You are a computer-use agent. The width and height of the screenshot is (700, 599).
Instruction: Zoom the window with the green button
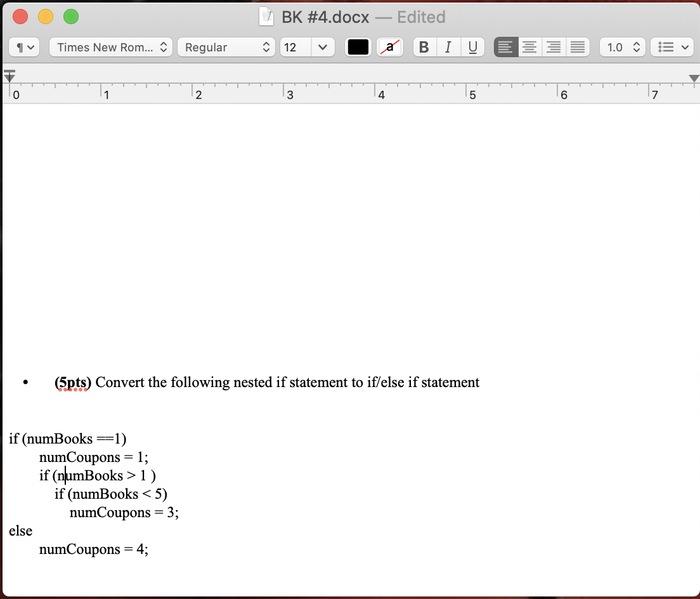pyautogui.click(x=71, y=16)
